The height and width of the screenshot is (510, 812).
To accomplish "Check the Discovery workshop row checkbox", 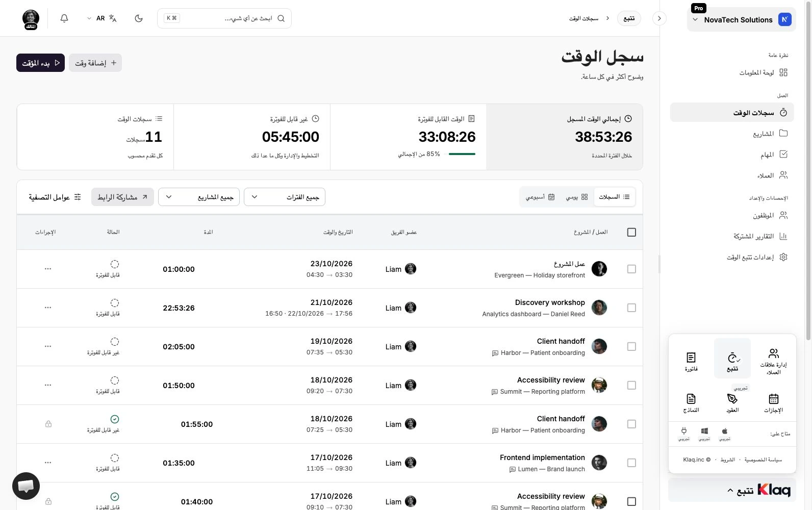I will coord(631,308).
